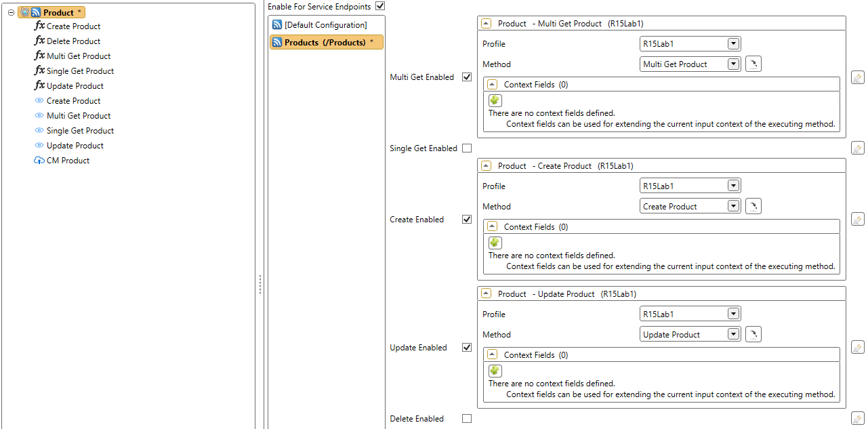
Task: Click the edit button next to Single Get Enabled
Action: coord(857,148)
